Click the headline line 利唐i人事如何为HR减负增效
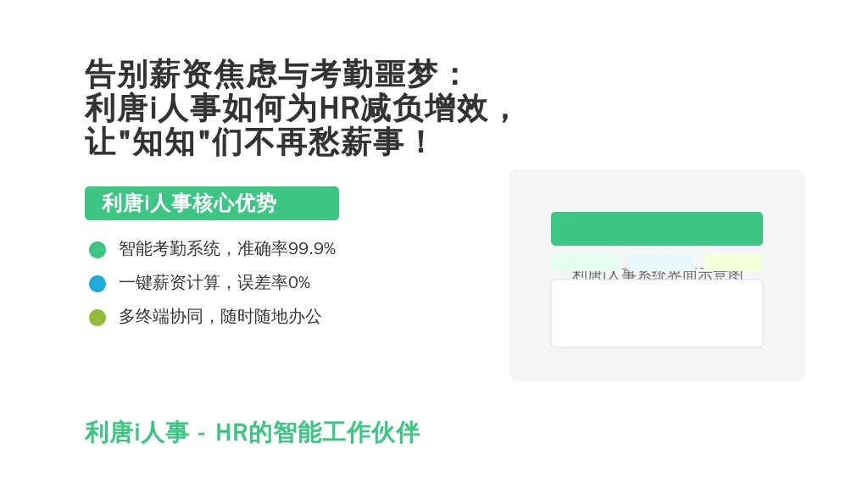 click(298, 108)
